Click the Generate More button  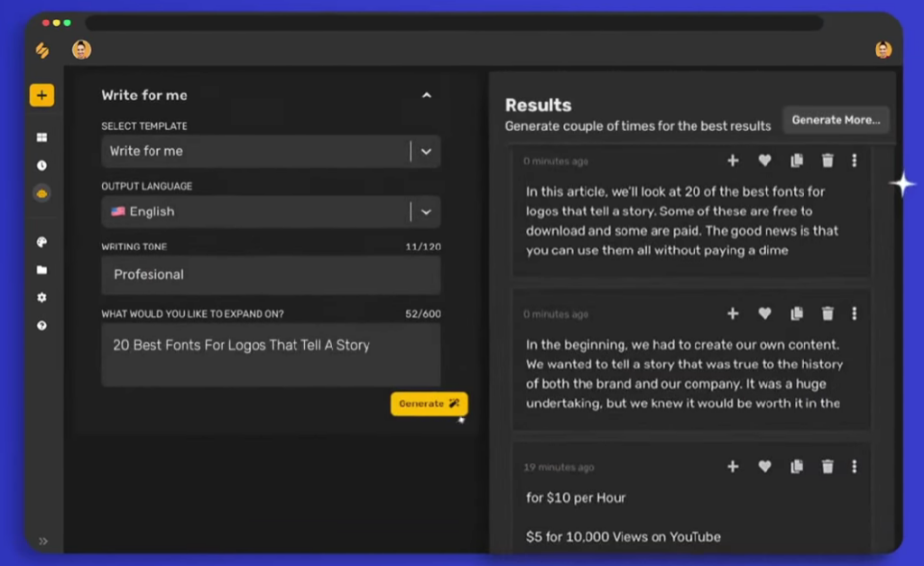pyautogui.click(x=835, y=119)
